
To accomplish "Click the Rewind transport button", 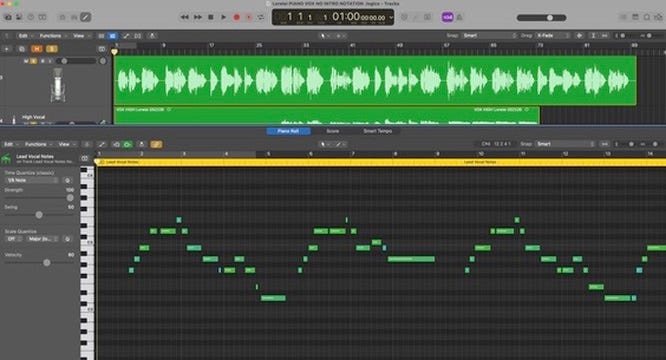I will pos(185,17).
